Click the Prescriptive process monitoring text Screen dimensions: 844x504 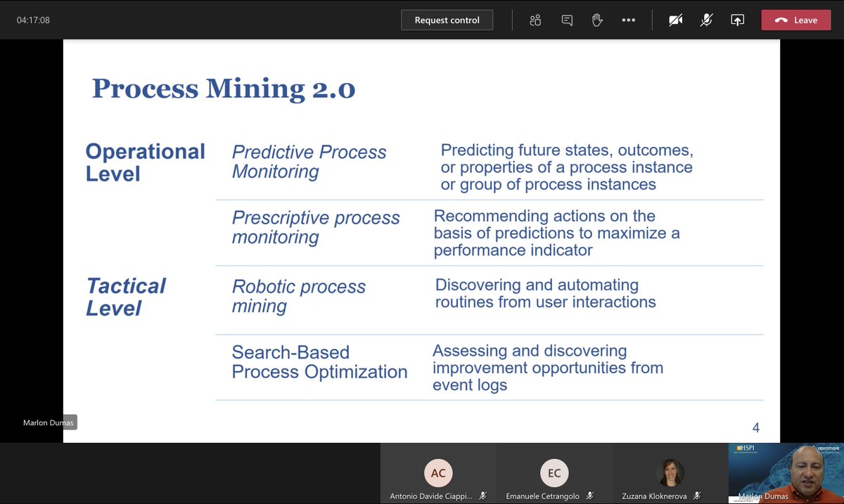pyautogui.click(x=316, y=227)
